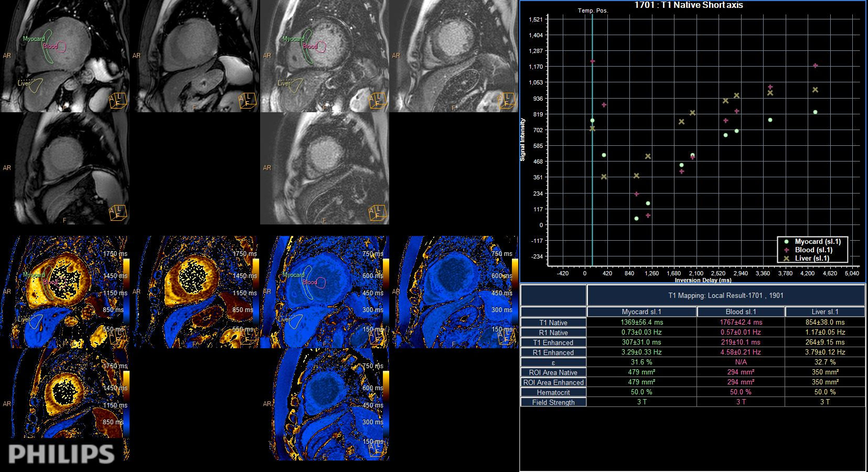The width and height of the screenshot is (868, 472).
Task: Click the T1 Native row label
Action: tap(552, 323)
